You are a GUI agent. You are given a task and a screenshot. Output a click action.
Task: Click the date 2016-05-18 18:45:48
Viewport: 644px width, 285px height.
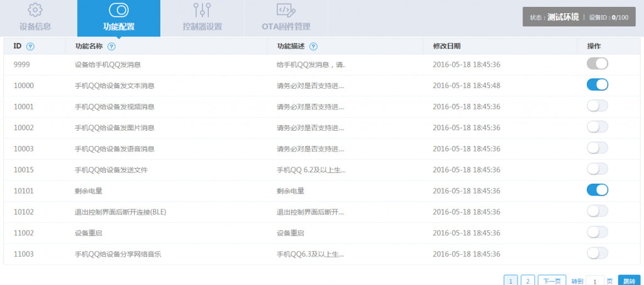(x=467, y=86)
